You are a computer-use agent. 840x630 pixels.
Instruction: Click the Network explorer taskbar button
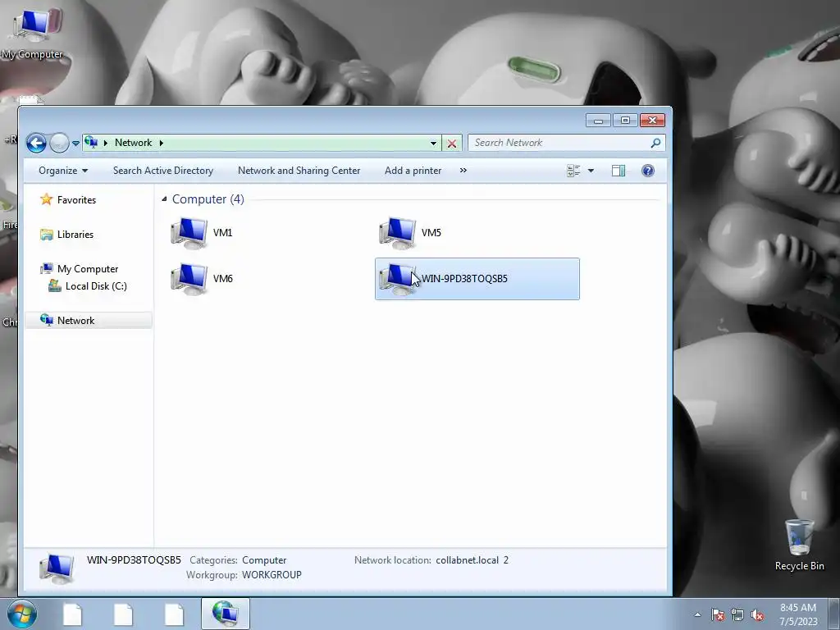pyautogui.click(x=226, y=614)
